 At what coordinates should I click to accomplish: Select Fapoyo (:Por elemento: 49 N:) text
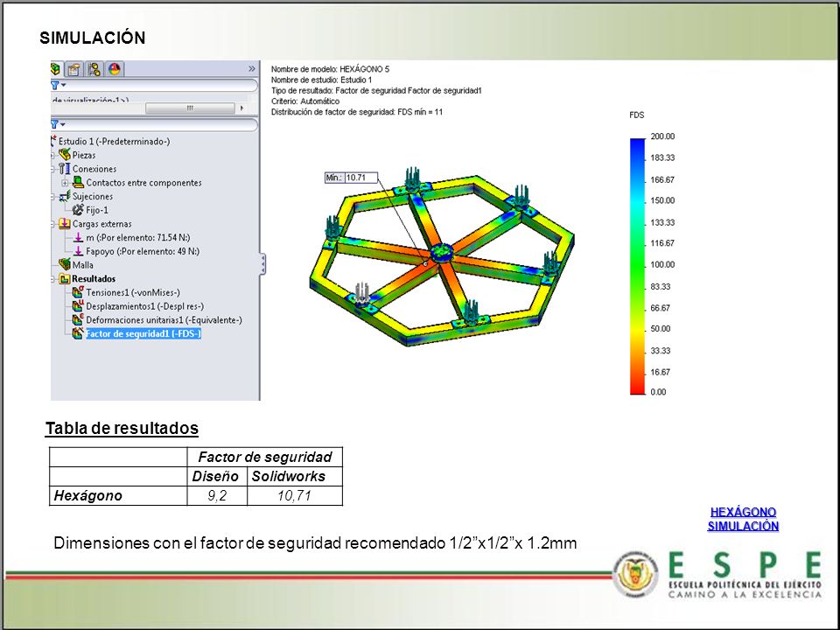[x=143, y=251]
